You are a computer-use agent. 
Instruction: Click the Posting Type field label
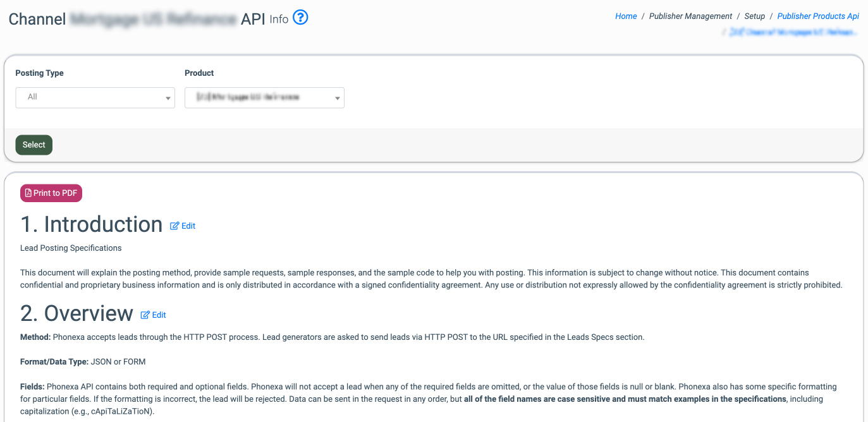tap(39, 73)
